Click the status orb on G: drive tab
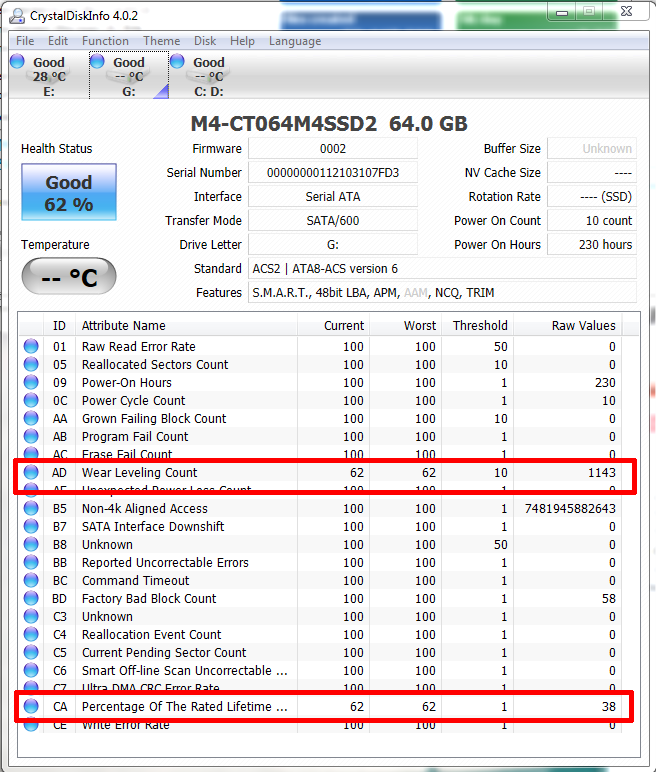This screenshot has height=772, width=656. tap(98, 61)
